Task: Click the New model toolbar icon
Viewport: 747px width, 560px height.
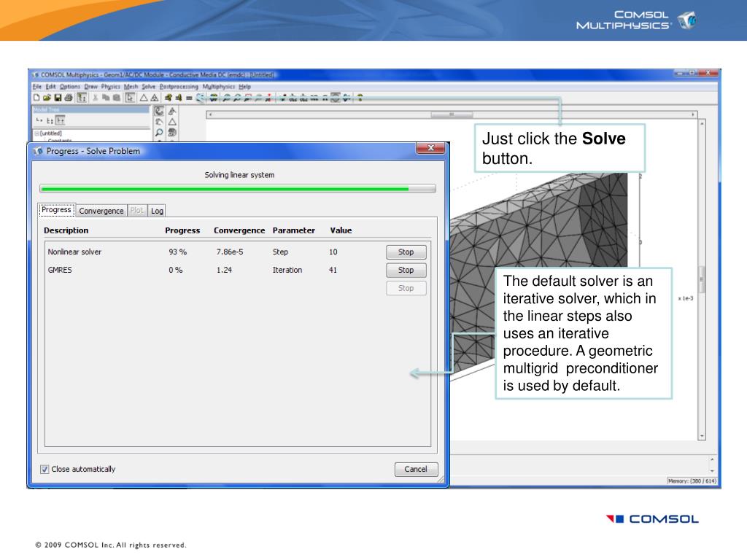Action: (36, 98)
